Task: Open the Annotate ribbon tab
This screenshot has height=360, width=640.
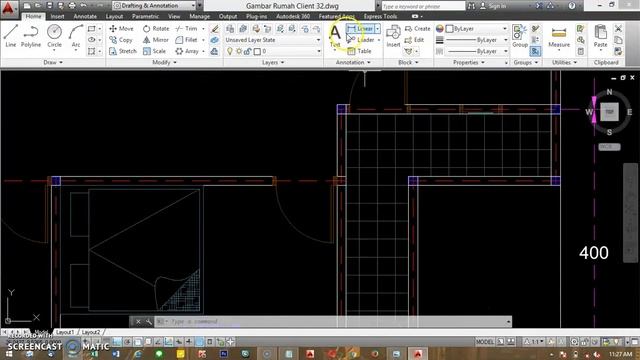Action: click(85, 16)
